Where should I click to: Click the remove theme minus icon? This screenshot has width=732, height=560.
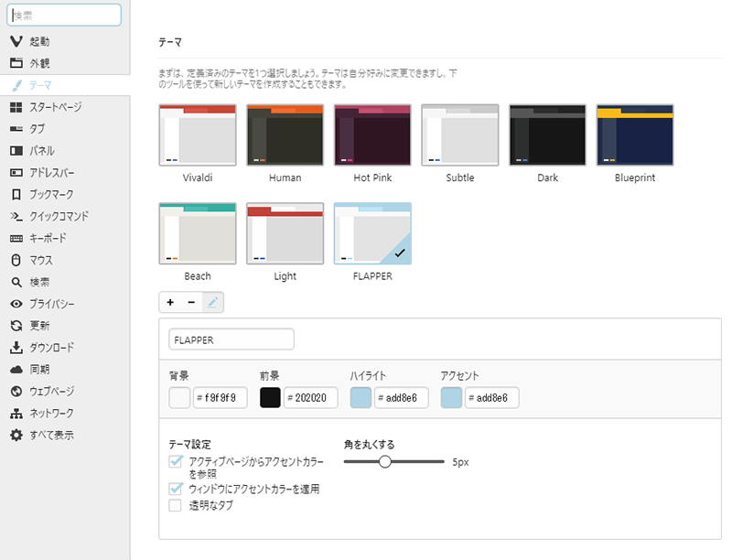pos(191,302)
